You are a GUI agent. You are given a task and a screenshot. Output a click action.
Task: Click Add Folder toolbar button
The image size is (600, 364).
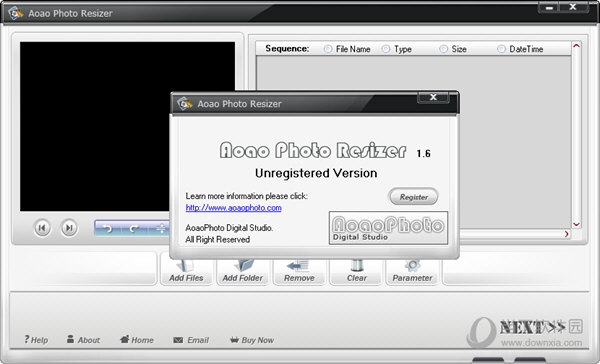click(243, 272)
